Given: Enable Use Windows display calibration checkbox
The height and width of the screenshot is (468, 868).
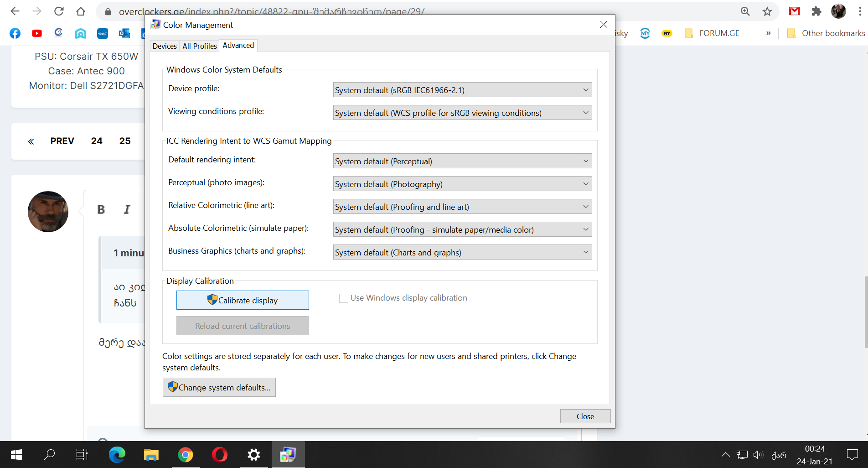Looking at the screenshot, I should [x=344, y=298].
